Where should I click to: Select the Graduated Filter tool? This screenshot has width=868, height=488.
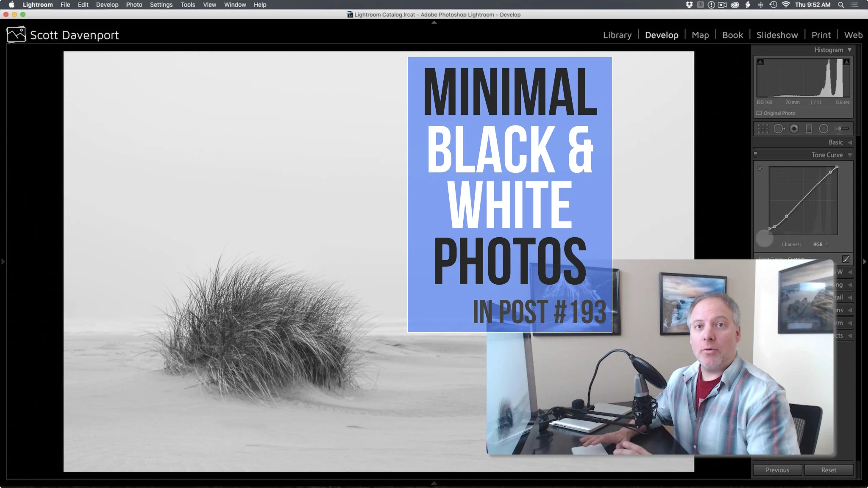[809, 128]
